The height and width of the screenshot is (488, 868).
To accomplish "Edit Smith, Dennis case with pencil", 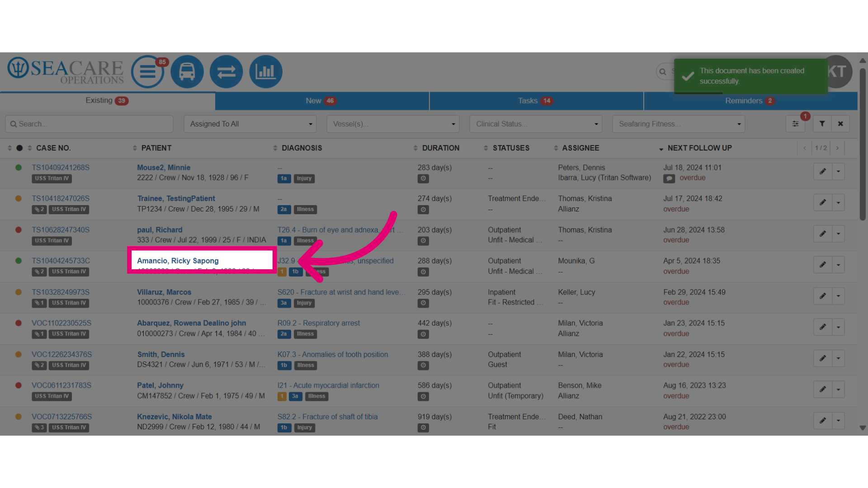I will pyautogui.click(x=823, y=358).
